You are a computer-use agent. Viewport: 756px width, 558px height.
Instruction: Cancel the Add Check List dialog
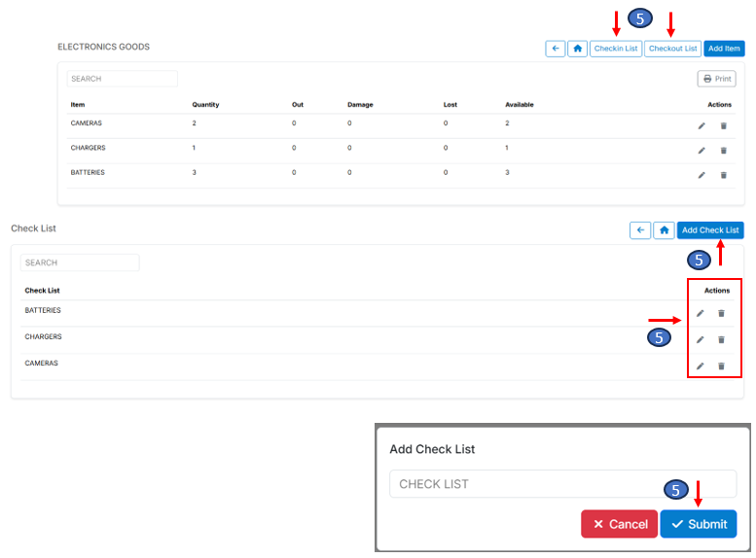620,524
